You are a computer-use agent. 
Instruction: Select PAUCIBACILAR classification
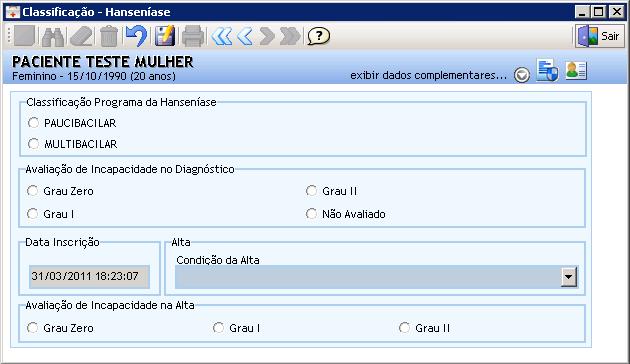[33, 123]
